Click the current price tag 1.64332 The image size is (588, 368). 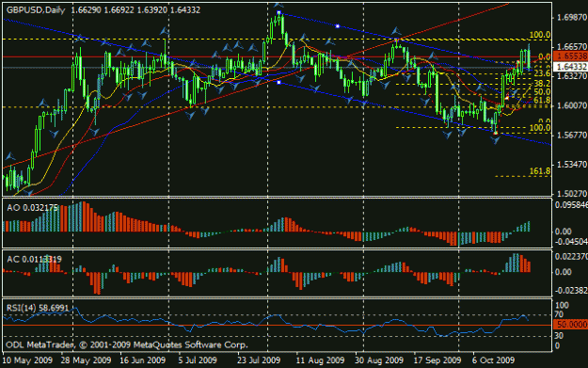point(571,67)
